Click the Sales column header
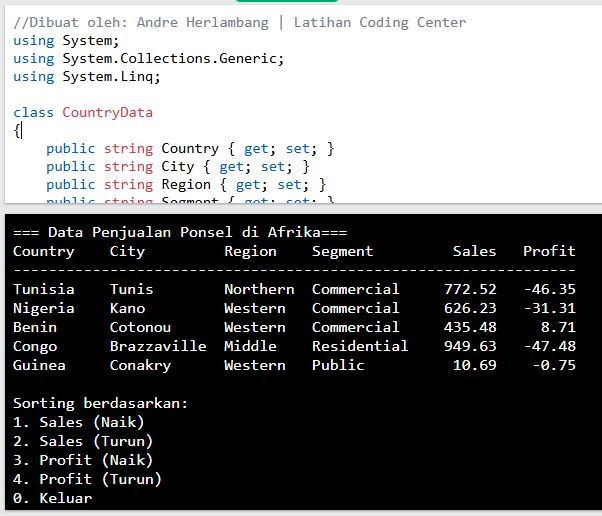 475,251
